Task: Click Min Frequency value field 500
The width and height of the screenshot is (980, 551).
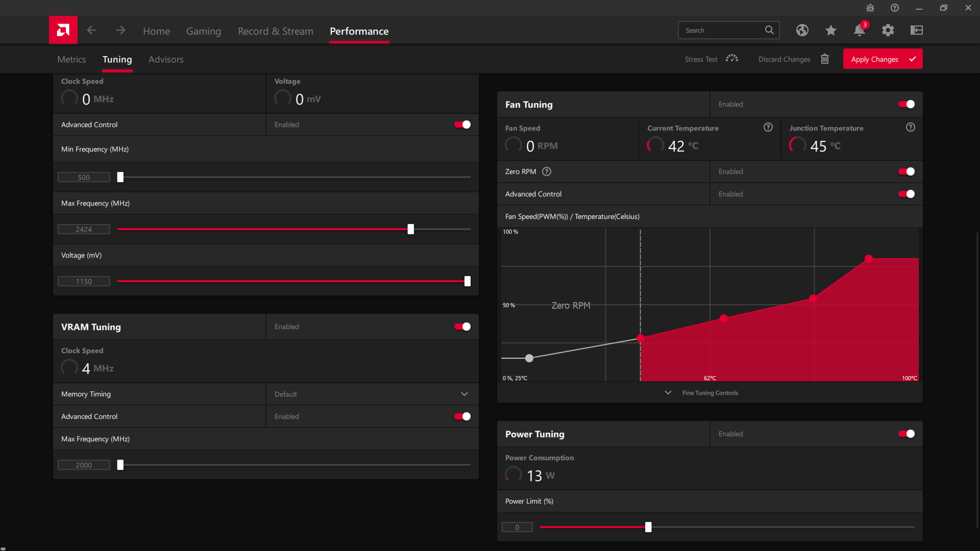Action: pos(84,177)
